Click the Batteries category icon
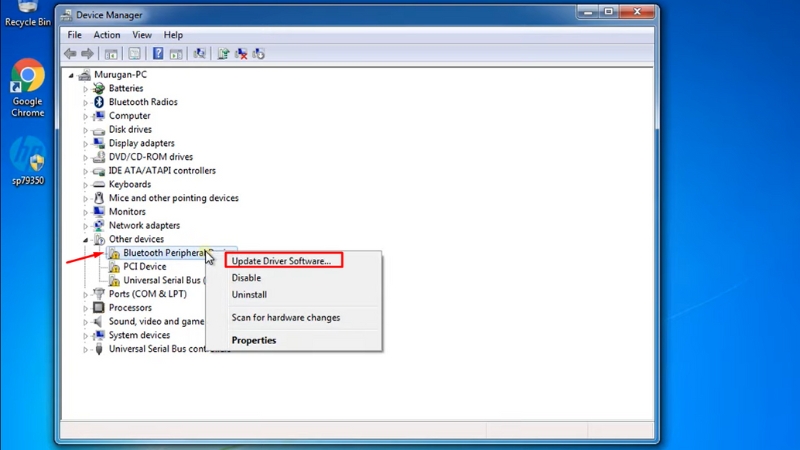The height and width of the screenshot is (450, 800). click(99, 88)
